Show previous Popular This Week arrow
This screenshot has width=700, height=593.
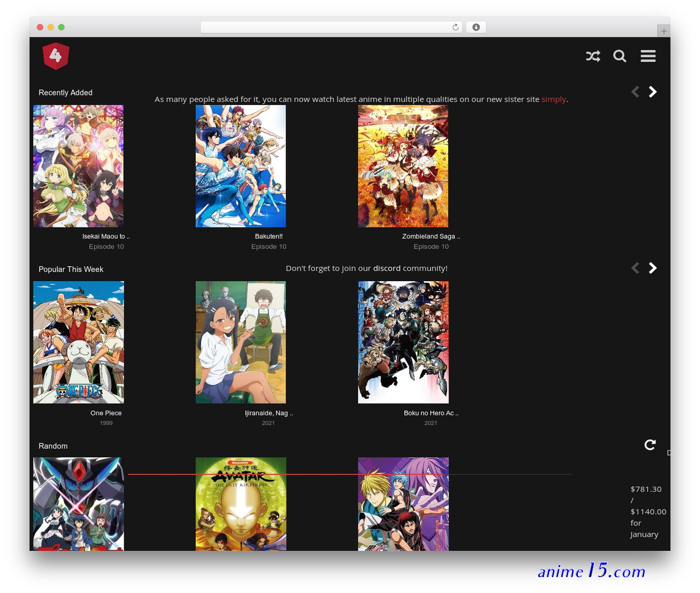pos(635,268)
